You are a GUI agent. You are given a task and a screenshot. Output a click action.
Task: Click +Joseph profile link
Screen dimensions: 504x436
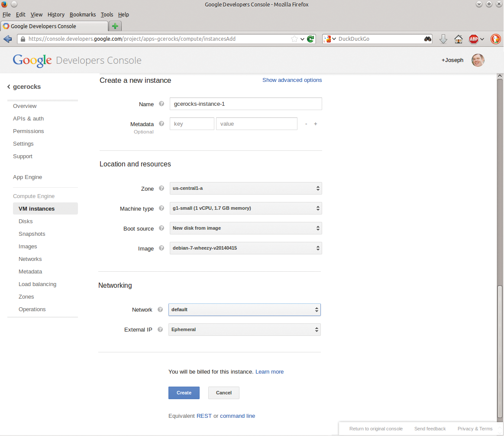452,60
